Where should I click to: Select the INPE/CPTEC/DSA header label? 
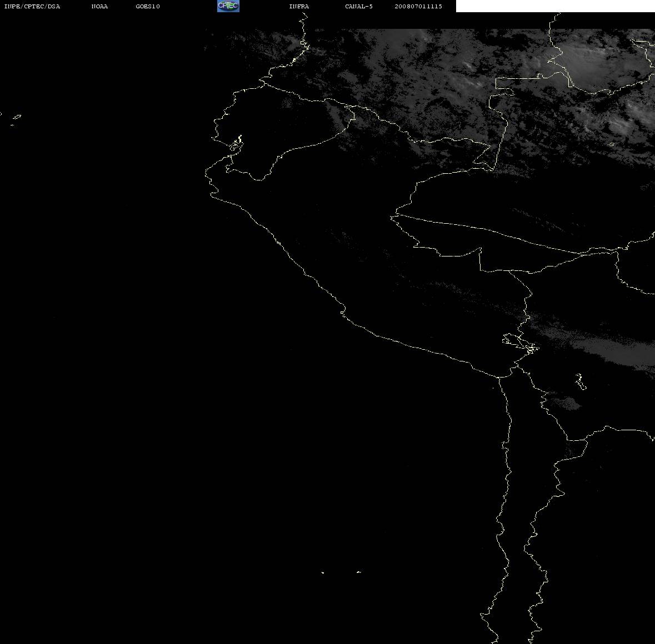click(32, 6)
